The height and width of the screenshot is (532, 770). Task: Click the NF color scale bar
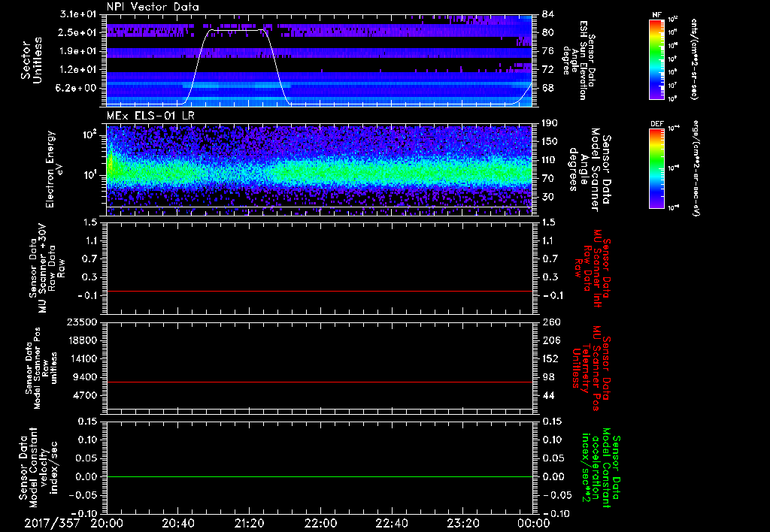point(655,59)
